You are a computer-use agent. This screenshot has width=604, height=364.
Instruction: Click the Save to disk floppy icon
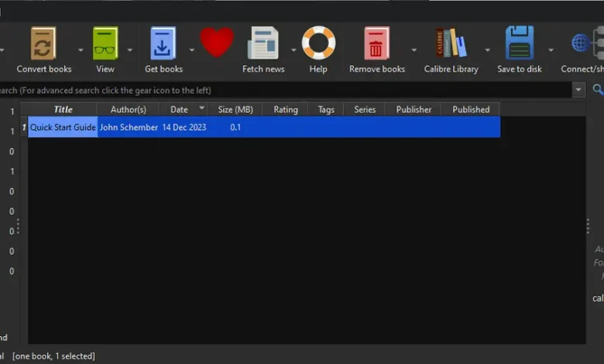point(520,43)
